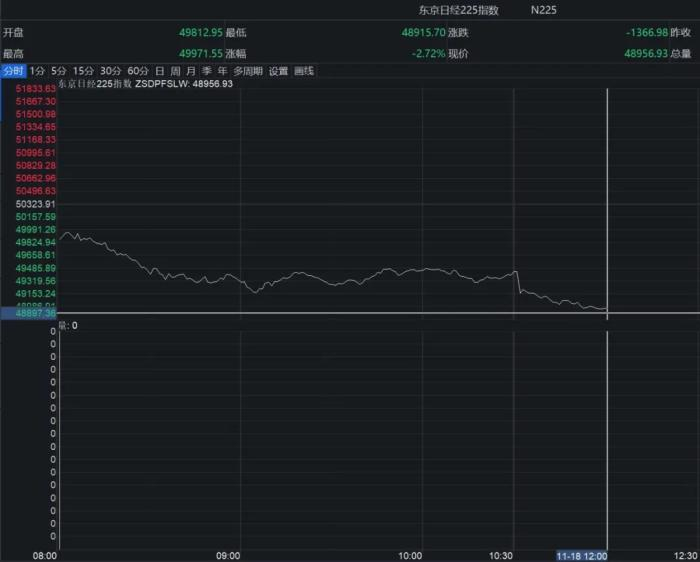Click the 现价 label
Viewport: 700px width, 562px height.
point(458,54)
